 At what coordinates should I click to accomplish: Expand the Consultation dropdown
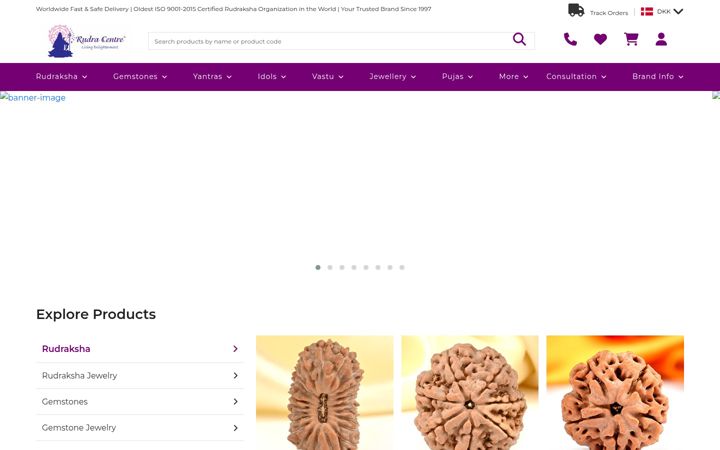[x=576, y=77]
